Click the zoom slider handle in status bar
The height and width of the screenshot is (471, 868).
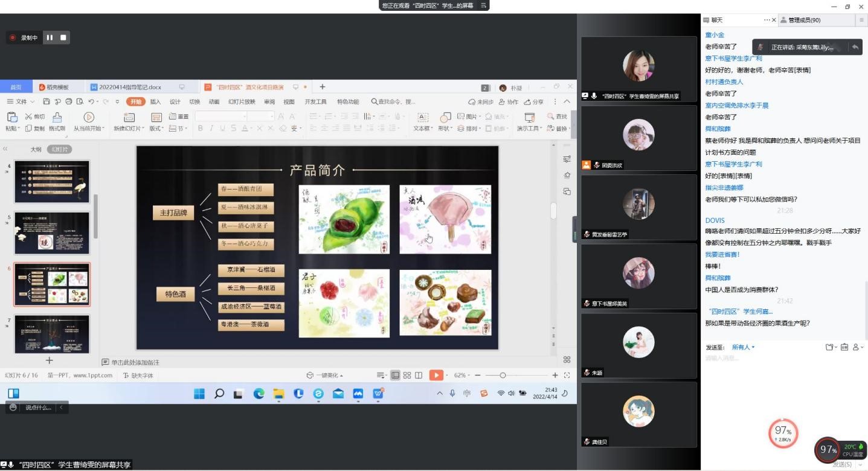(503, 375)
